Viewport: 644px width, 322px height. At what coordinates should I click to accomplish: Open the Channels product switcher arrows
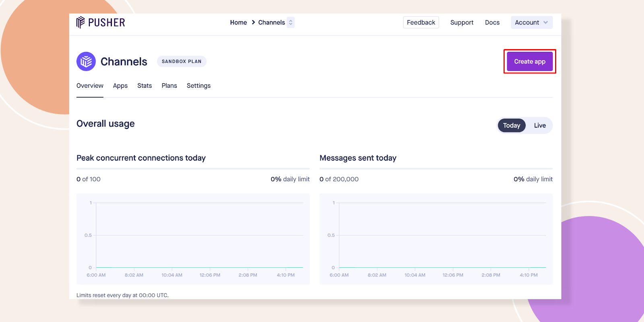pos(291,23)
